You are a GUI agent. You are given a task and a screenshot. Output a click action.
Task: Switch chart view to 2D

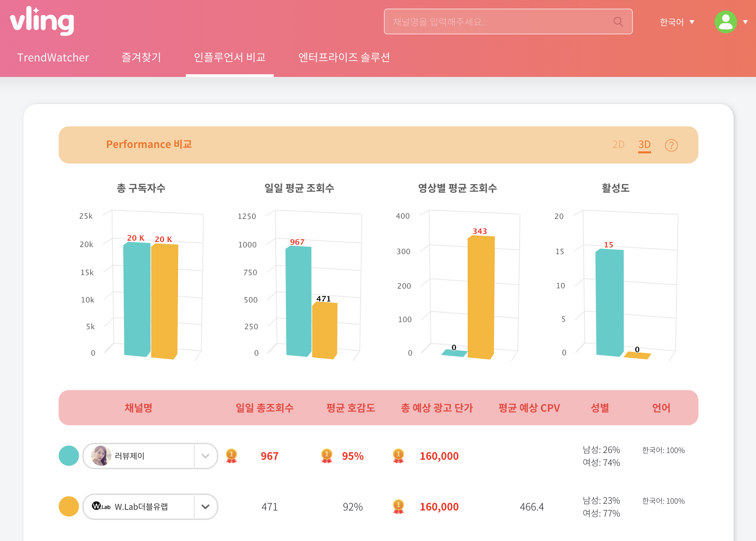pyautogui.click(x=618, y=144)
